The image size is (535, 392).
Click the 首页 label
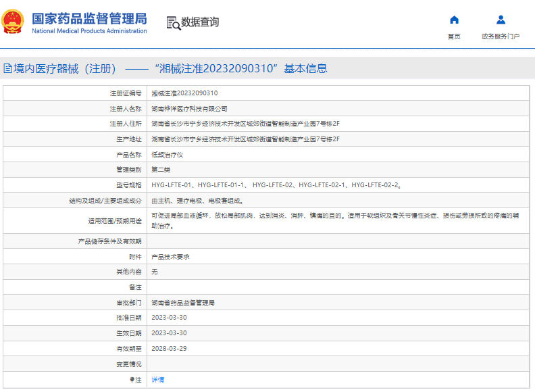(x=454, y=36)
